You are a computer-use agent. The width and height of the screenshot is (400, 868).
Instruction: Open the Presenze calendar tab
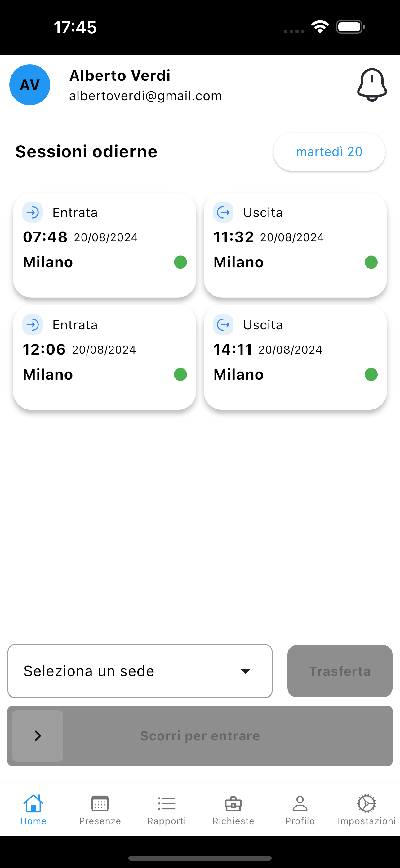(100, 809)
